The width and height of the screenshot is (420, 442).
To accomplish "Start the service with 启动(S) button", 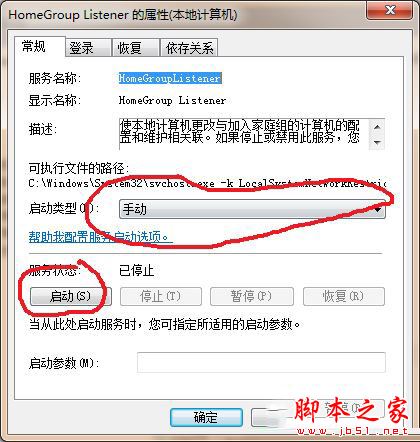I will [x=71, y=296].
